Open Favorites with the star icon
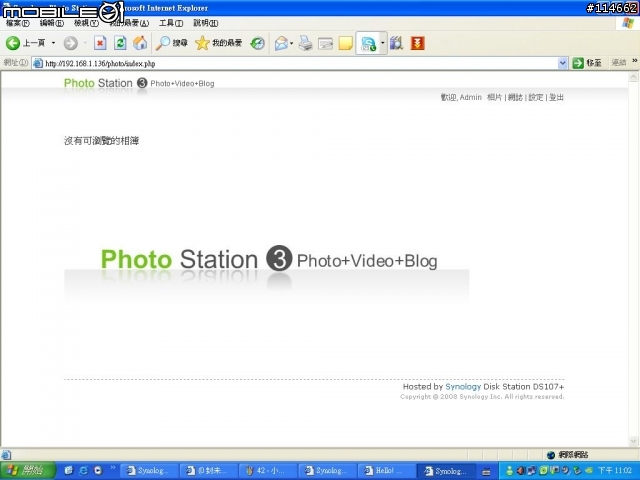Viewport: 640px width, 480px height. tap(202, 43)
